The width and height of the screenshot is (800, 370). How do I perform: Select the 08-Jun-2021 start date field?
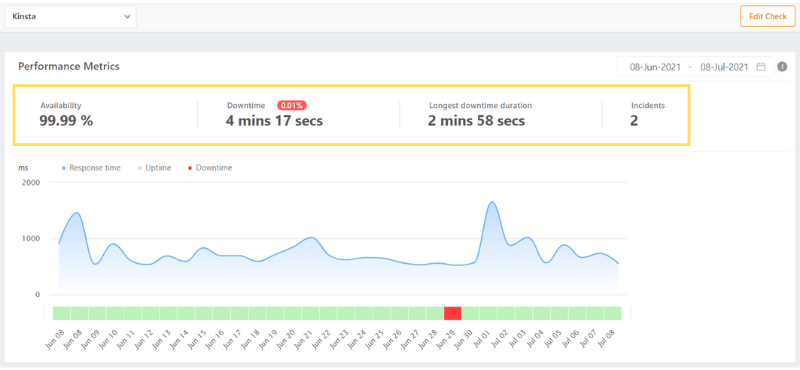pos(655,67)
